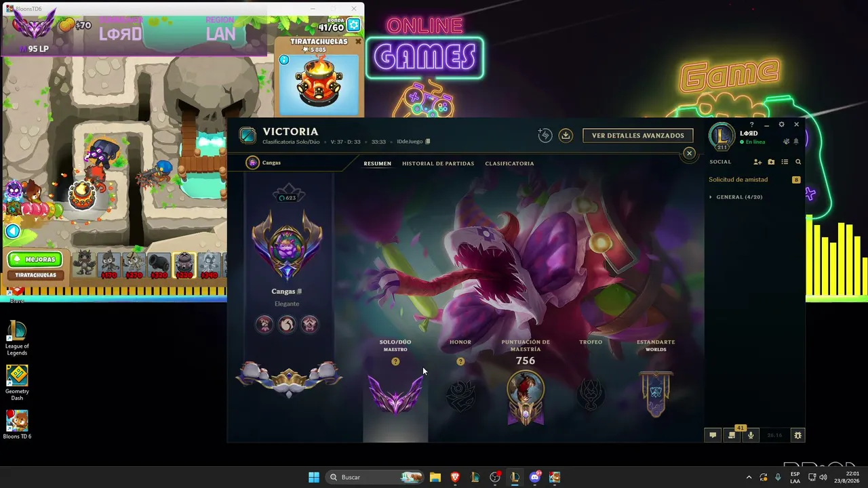The height and width of the screenshot is (488, 868).
Task: Select the $320 bomb cannon tower
Action: click(x=159, y=264)
